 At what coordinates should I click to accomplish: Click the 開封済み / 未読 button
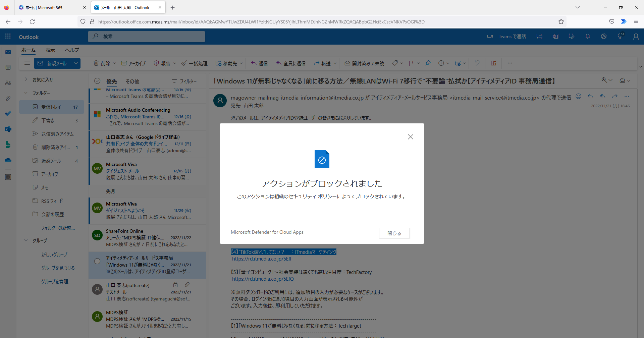point(364,63)
